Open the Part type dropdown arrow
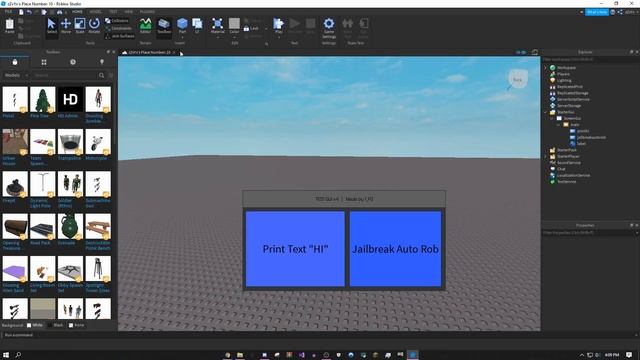This screenshot has width=640, height=360. coord(182,37)
